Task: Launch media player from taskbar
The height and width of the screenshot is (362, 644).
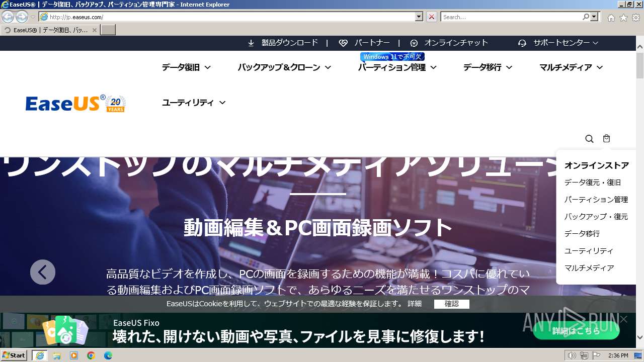Action: tap(74, 355)
